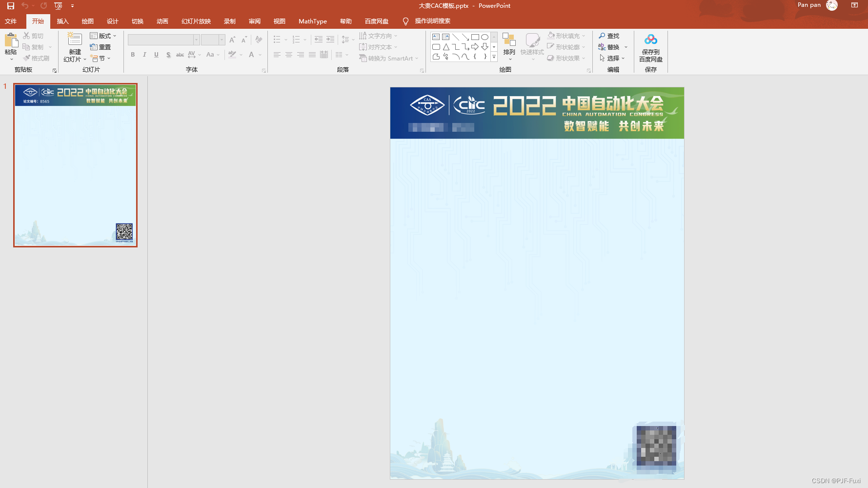Open the 文件 File tab

(11, 21)
